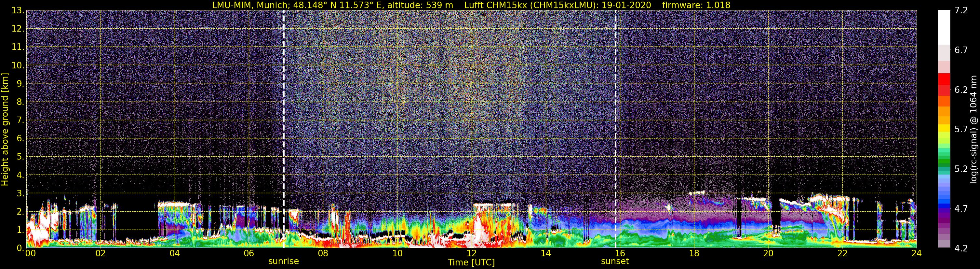Viewport: 980px width, 269px height.
Task: Click the 'Time [UTC]' axis label
Action: (471, 262)
